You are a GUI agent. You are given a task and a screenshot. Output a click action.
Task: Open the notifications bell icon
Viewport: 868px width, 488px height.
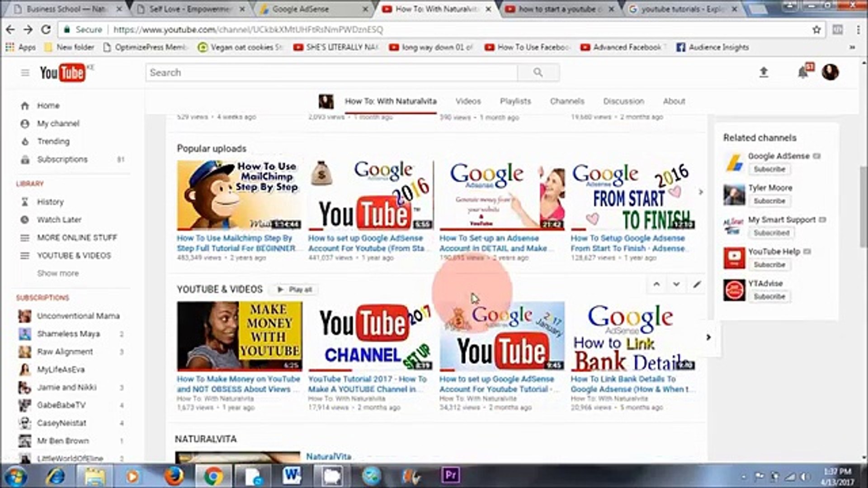[x=803, y=72]
